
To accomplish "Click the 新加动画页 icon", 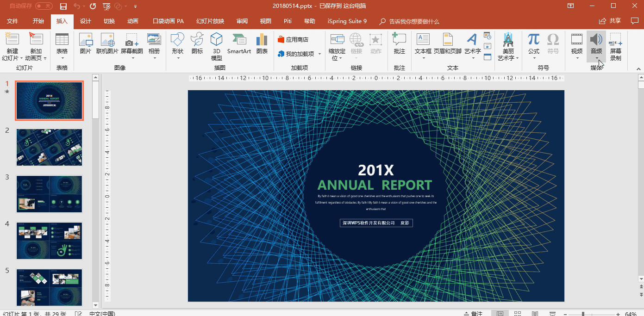I will click(x=36, y=39).
